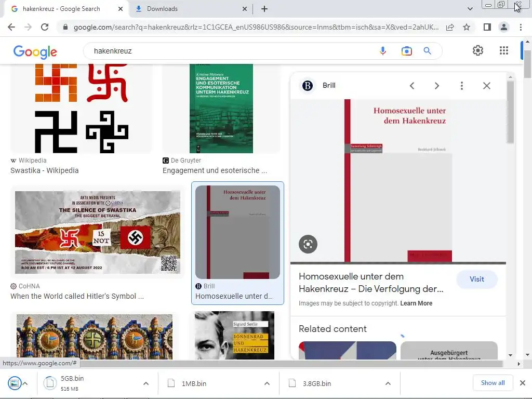Viewport: 532px width, 399px height.
Task: Click the Brill publisher logo
Action: (x=308, y=86)
